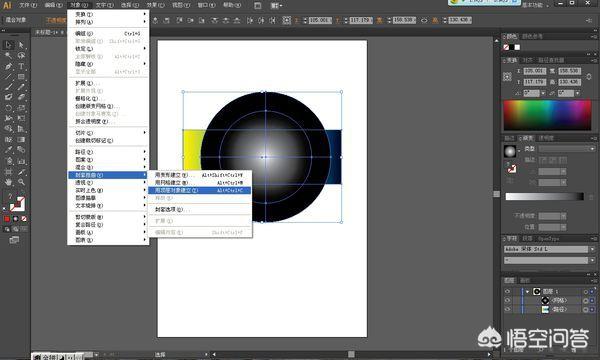Toggle visibility eye of layer 图层 1
Viewport: 600px width, 360px height.
pos(507,291)
